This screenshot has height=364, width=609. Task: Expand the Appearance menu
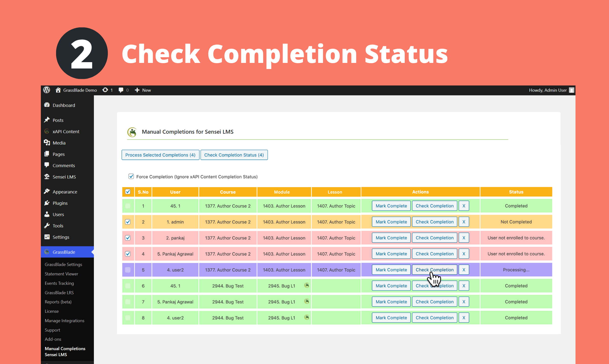pyautogui.click(x=65, y=192)
